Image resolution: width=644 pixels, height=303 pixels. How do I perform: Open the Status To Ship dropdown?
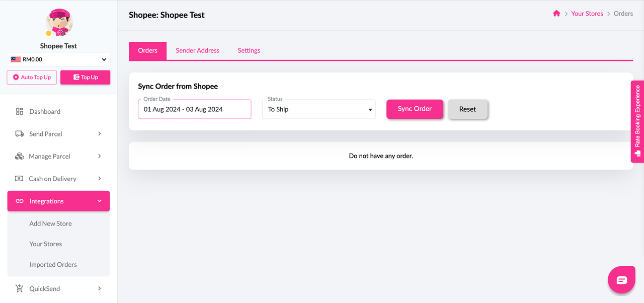coord(319,109)
